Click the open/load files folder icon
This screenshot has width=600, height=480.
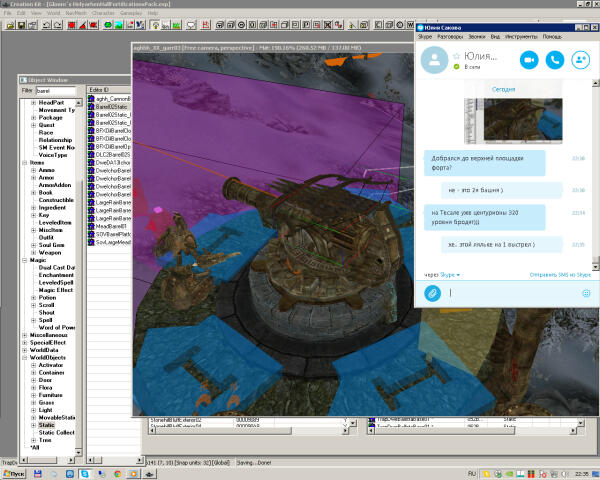pos(10,25)
